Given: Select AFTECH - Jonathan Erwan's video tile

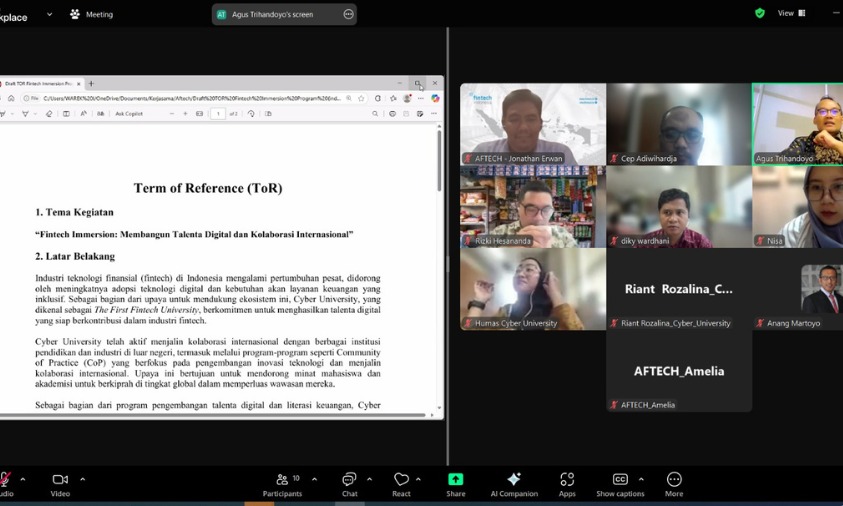Looking at the screenshot, I should 532,123.
